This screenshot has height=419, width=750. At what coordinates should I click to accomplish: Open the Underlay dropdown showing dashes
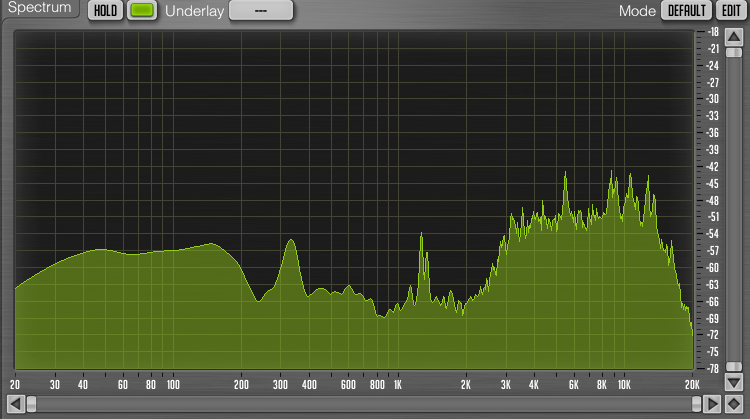260,11
